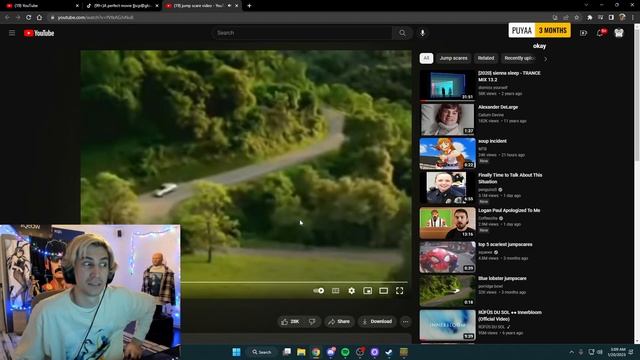This screenshot has height=360, width=640.
Task: Show more filter chips with arrow
Action: pos(545,59)
